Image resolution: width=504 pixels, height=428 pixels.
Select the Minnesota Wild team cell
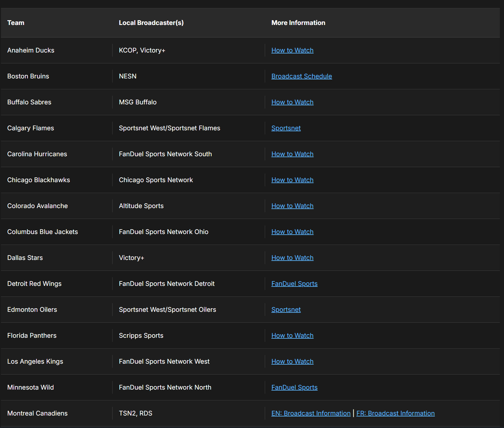point(57,387)
